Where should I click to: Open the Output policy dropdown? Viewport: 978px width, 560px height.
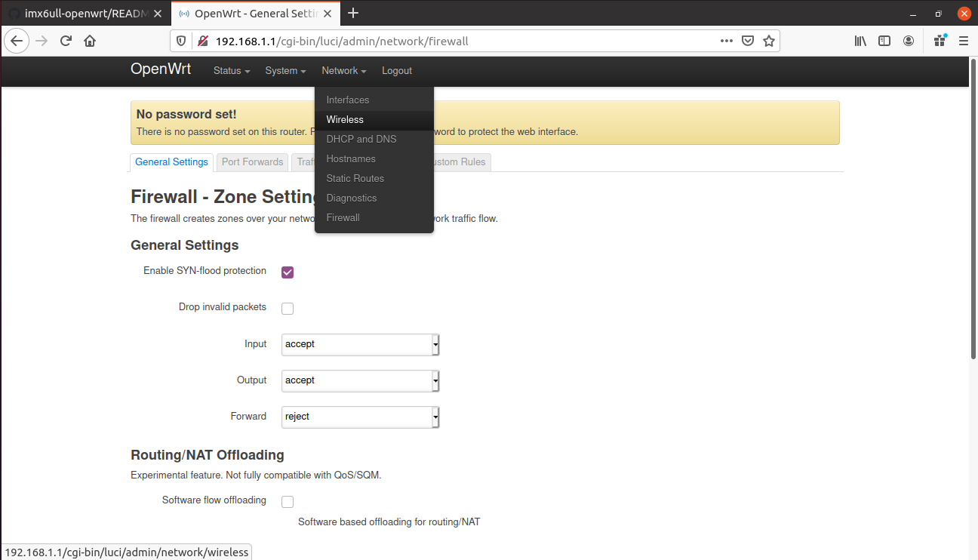pos(360,380)
